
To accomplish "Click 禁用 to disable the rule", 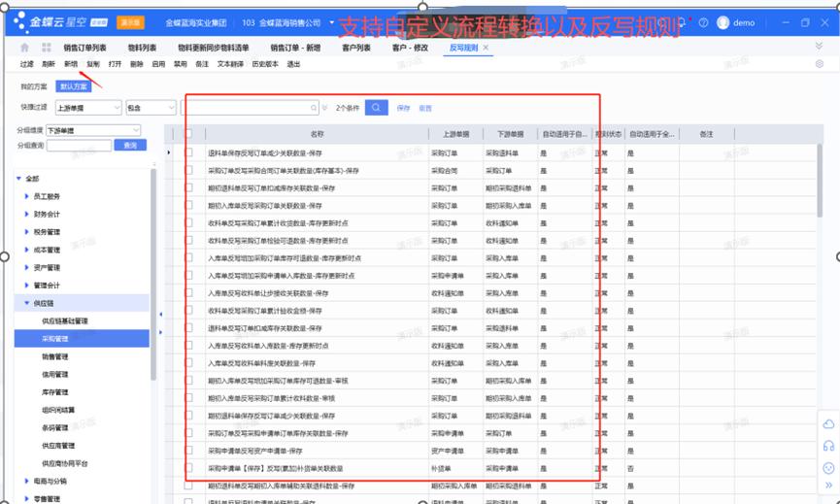I will click(x=180, y=64).
